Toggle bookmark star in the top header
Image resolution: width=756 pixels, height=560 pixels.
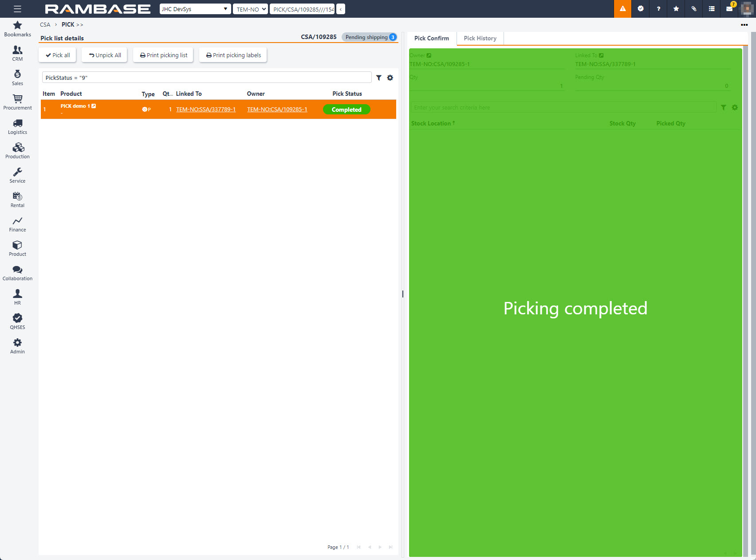click(676, 9)
